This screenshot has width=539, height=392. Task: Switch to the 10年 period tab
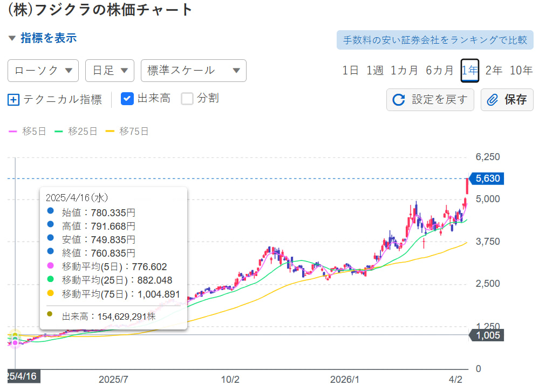[x=521, y=70]
